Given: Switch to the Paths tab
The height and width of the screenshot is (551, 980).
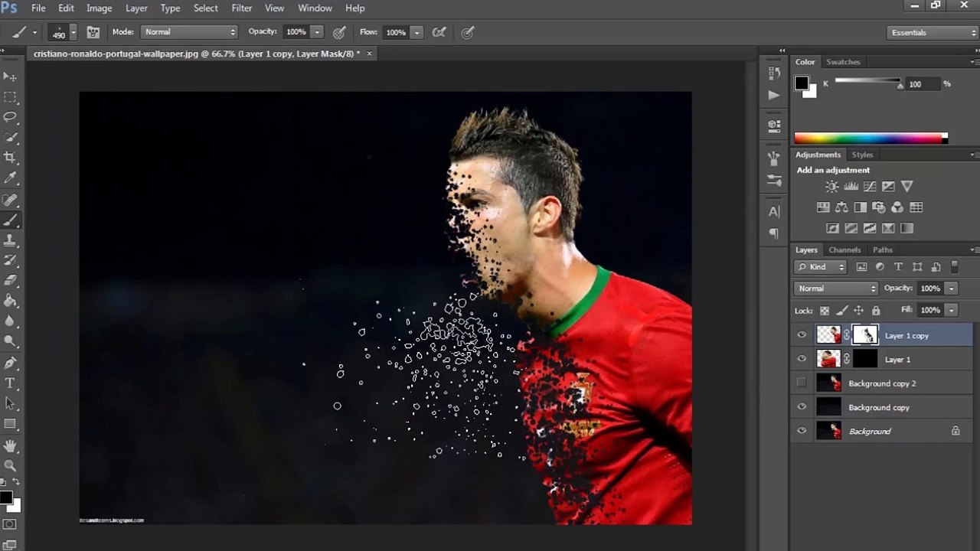Looking at the screenshot, I should (x=883, y=249).
